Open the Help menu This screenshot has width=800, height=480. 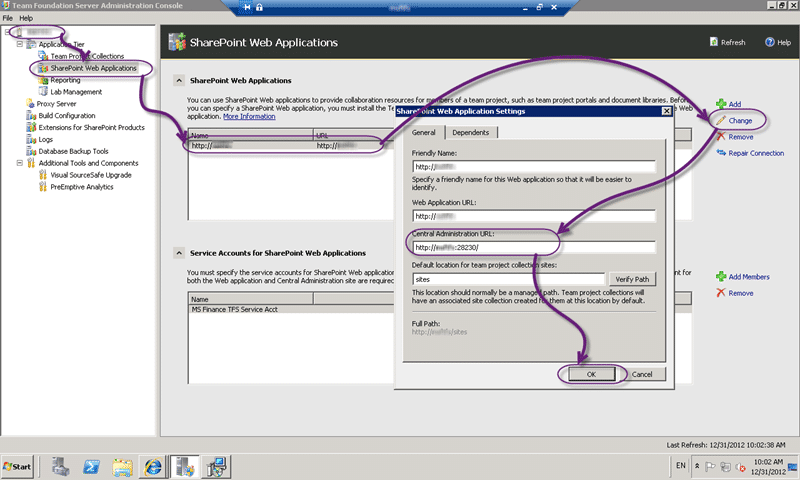coord(26,18)
